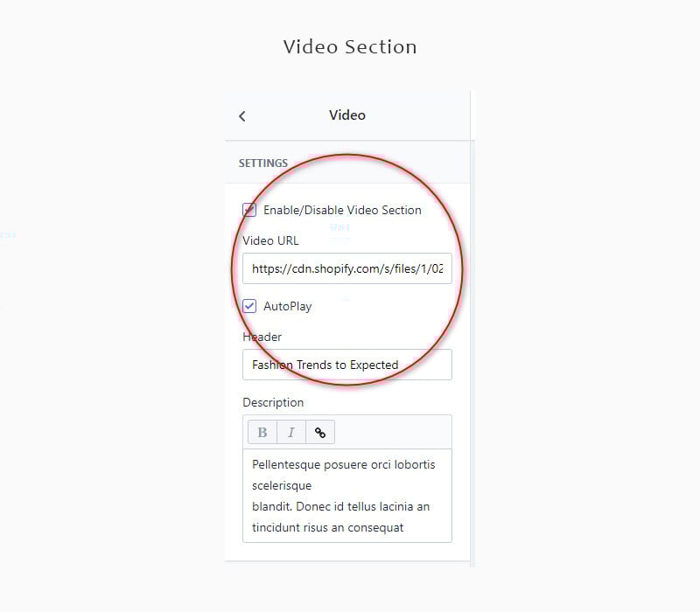Uncheck the AutoPlay checkbox
The image size is (700, 612).
249,306
